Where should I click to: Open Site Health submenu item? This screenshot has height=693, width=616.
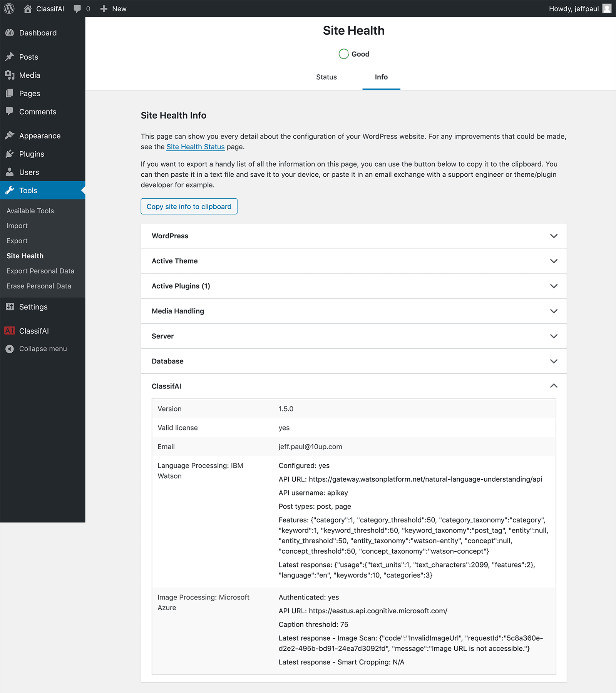25,256
